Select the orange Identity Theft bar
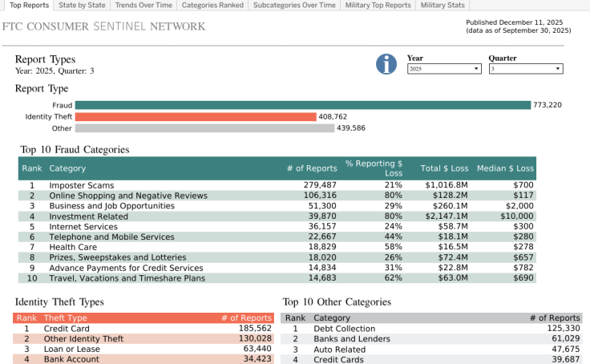Viewport: 590px width, 364px height. tap(196, 117)
